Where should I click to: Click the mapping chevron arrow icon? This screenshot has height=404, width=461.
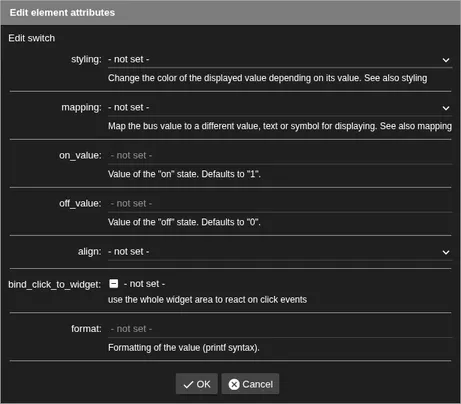pos(446,108)
